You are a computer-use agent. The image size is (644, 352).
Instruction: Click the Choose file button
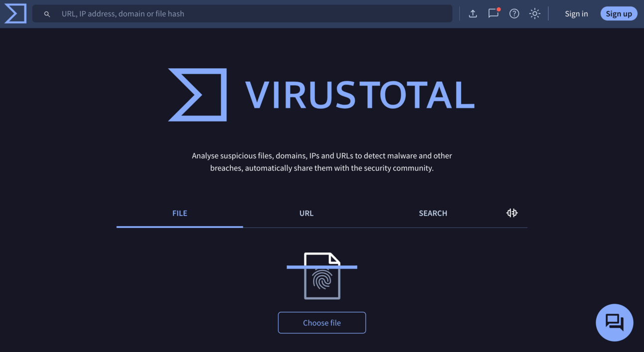[x=322, y=323]
